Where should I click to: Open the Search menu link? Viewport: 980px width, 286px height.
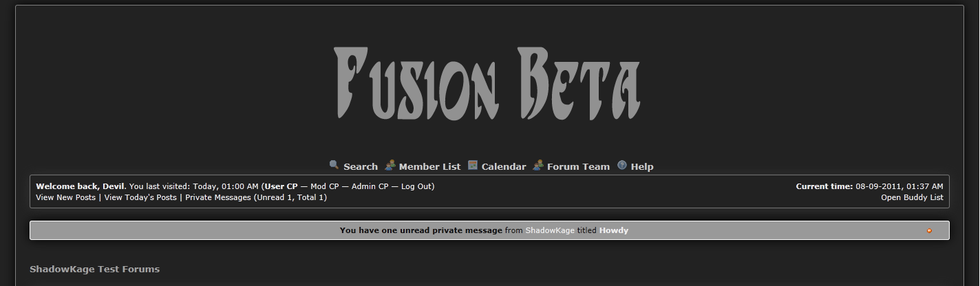pos(361,166)
